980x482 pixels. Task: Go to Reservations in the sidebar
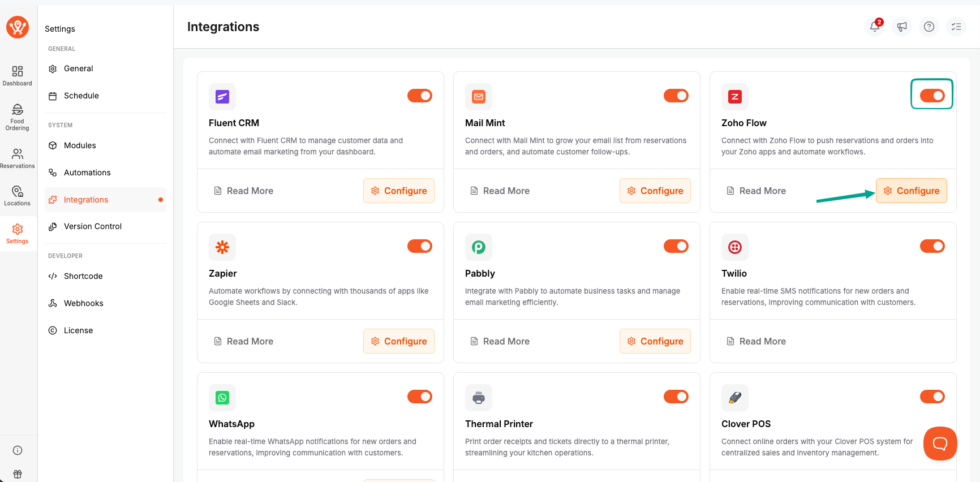tap(18, 158)
